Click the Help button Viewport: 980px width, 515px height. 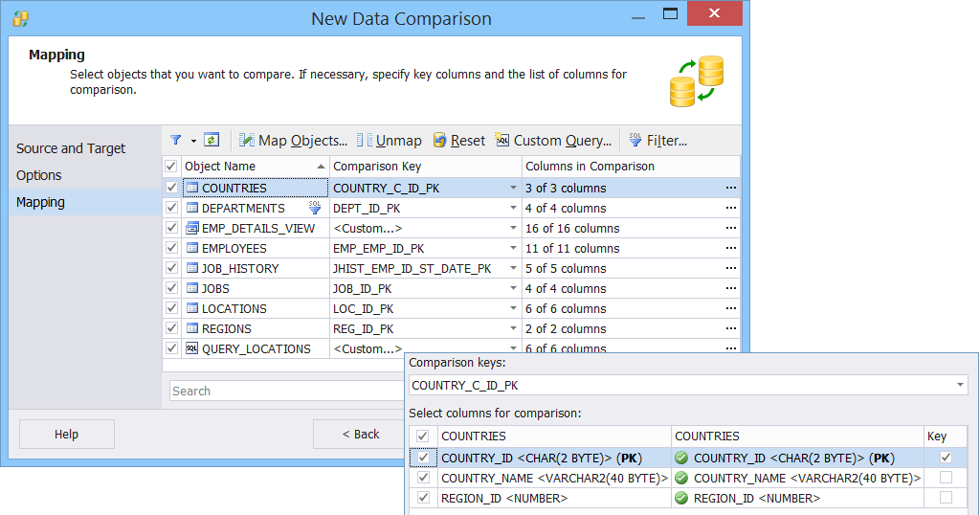click(66, 434)
